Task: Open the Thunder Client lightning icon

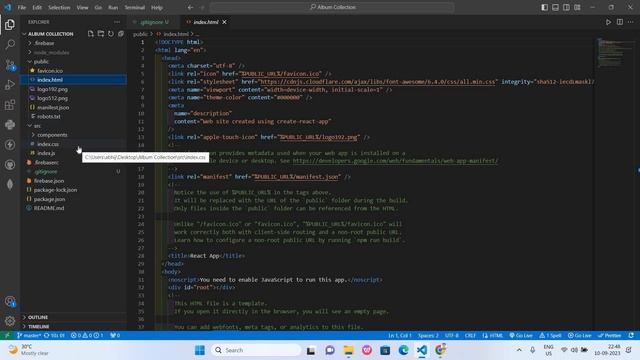Action: click(x=10, y=144)
